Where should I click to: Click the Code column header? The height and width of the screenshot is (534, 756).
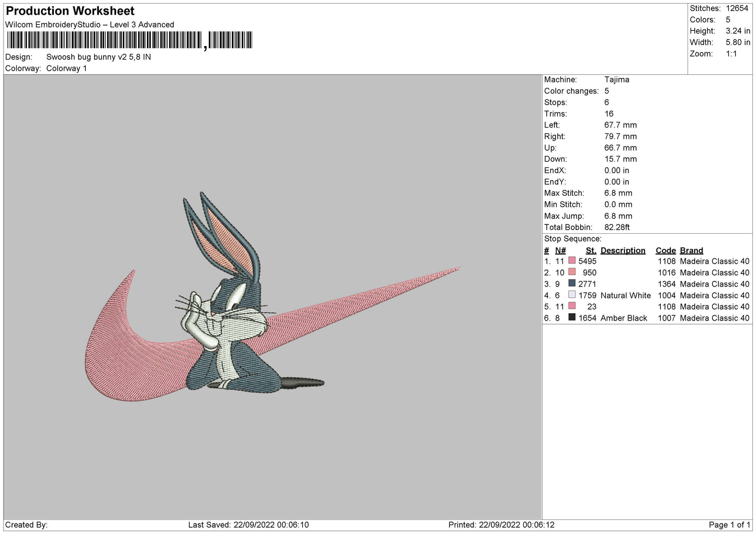click(x=665, y=251)
